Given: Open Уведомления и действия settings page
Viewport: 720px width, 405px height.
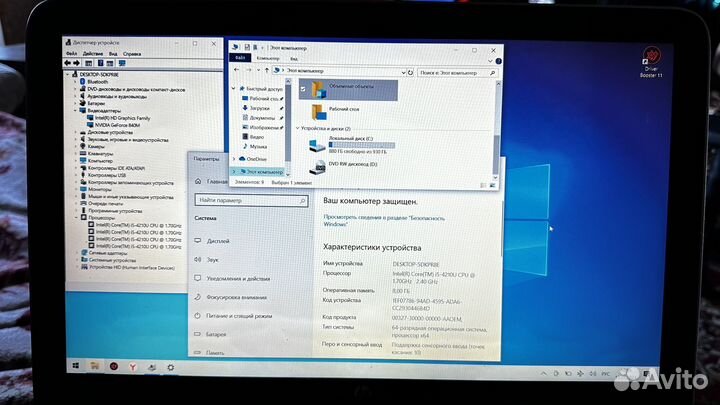Looking at the screenshot, I should [232, 279].
